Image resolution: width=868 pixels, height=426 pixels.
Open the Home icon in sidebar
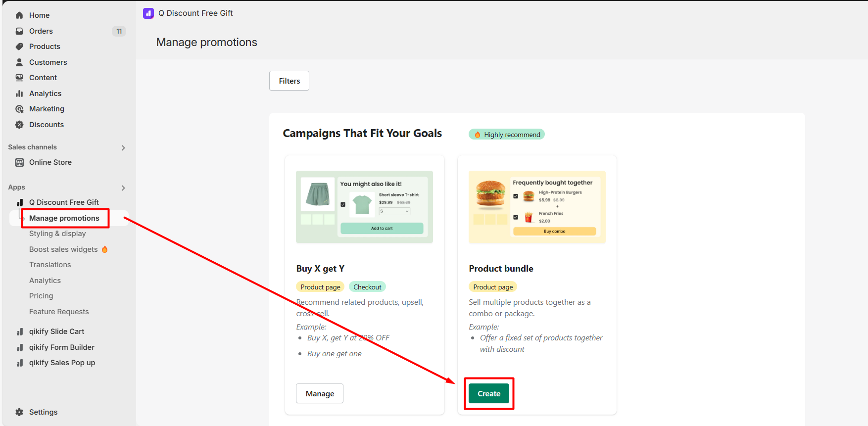coord(19,15)
